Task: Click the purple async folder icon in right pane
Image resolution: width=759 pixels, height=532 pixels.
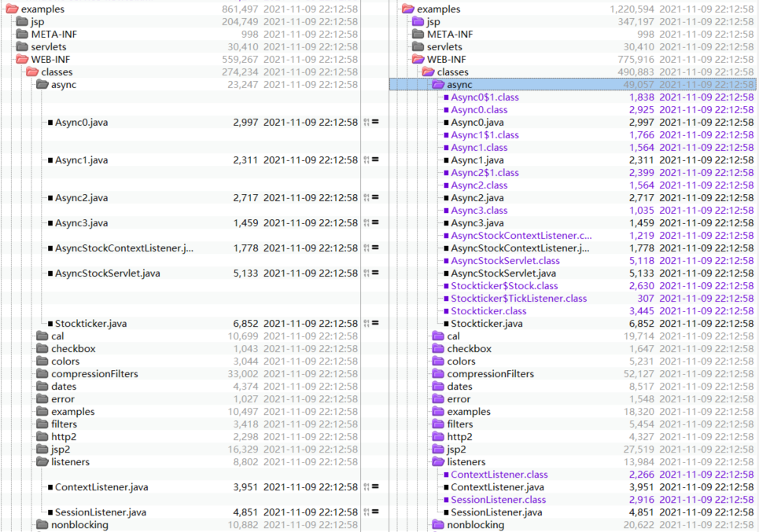Action: 439,85
